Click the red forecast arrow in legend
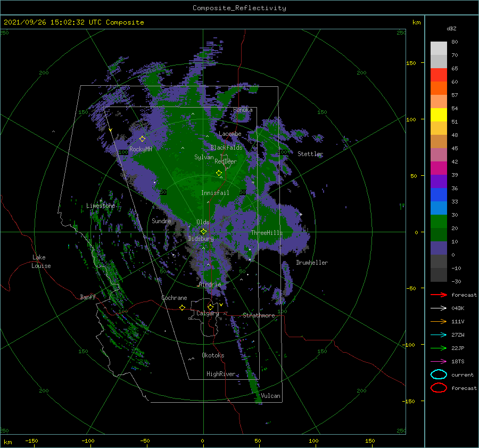 pyautogui.click(x=439, y=295)
